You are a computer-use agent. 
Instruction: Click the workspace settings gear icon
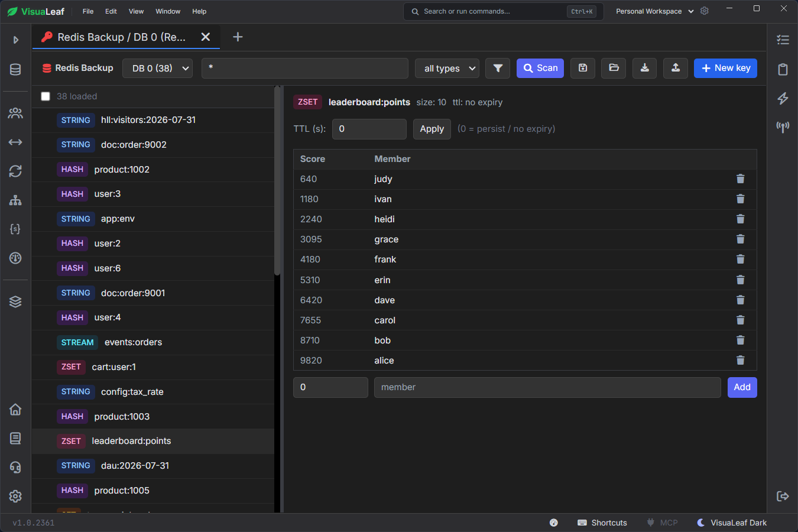[x=704, y=11]
